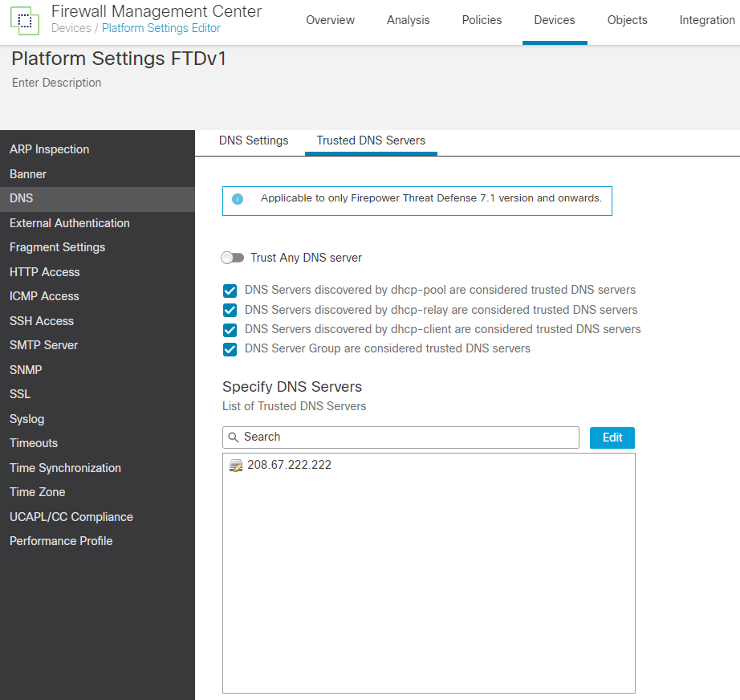Click the Devices breadcrumb text
740x700 pixels.
point(71,28)
